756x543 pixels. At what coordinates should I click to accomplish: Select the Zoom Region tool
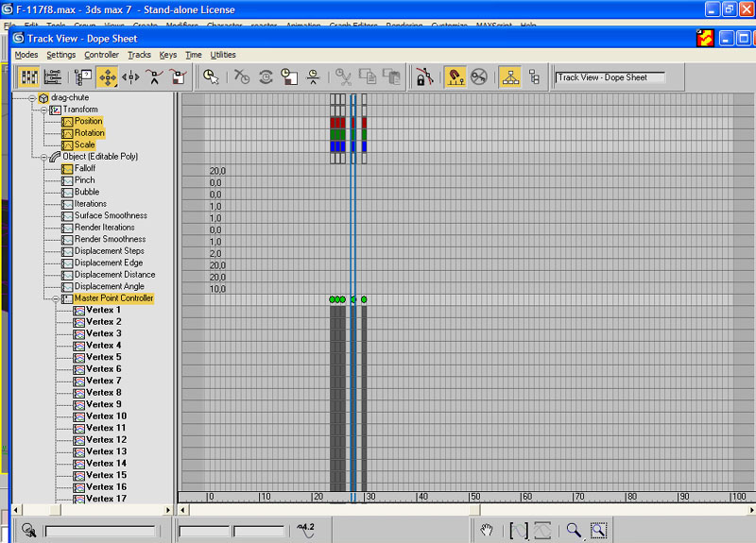598,531
